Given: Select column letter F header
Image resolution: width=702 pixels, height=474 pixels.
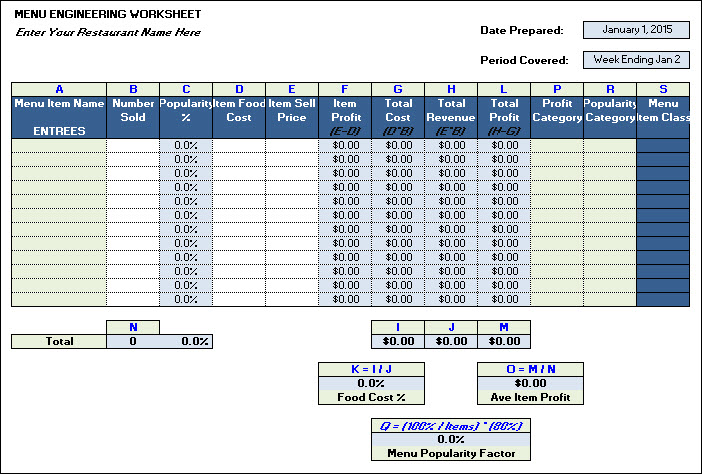Looking at the screenshot, I should click(x=345, y=90).
